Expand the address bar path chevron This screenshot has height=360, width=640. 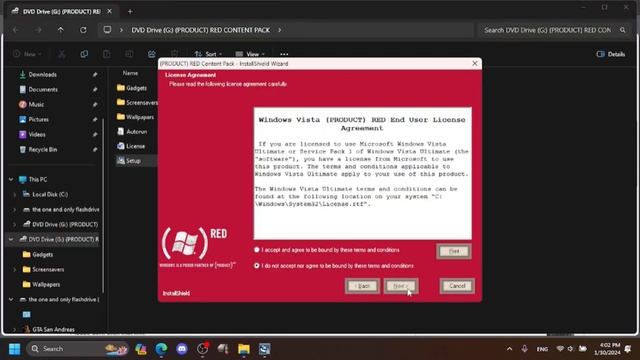tap(280, 30)
